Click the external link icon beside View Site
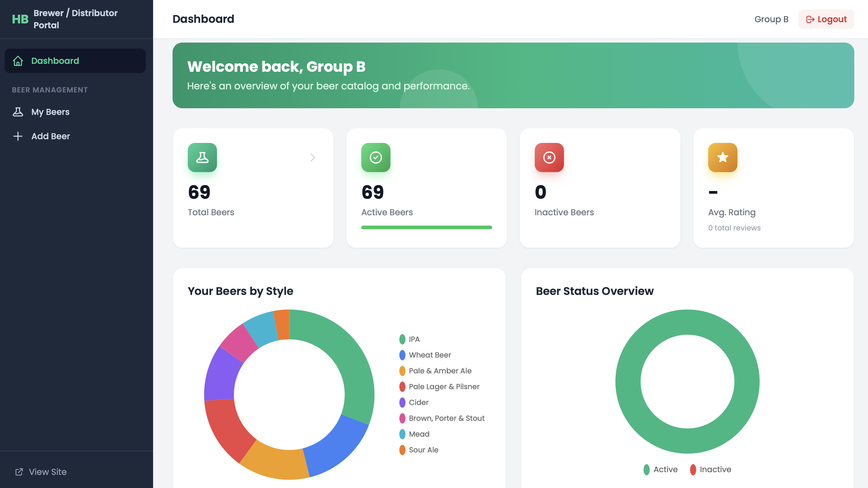The width and height of the screenshot is (868, 488). (x=19, y=472)
